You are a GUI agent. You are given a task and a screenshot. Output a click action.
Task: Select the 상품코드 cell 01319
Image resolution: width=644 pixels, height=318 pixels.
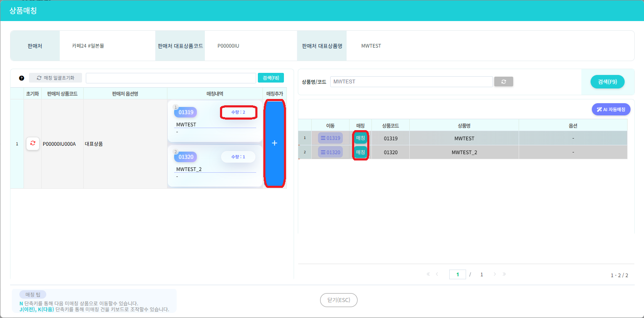coord(390,138)
